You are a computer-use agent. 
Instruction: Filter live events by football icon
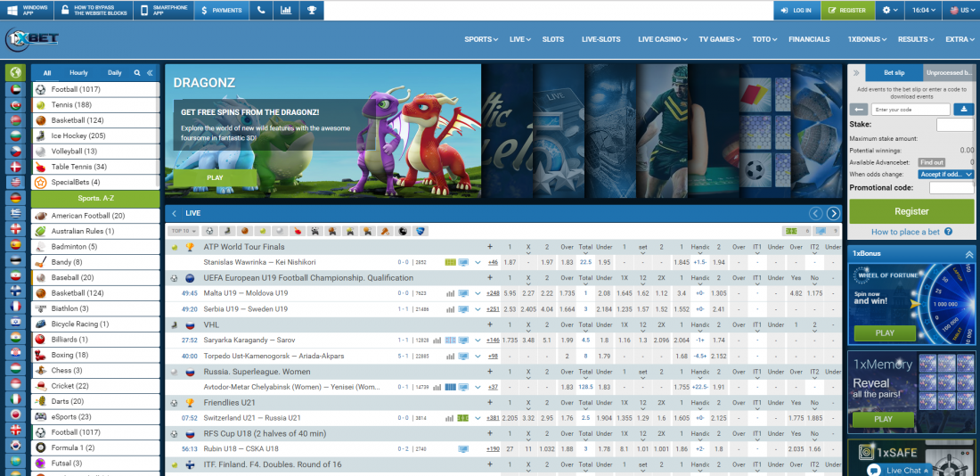coord(210,232)
